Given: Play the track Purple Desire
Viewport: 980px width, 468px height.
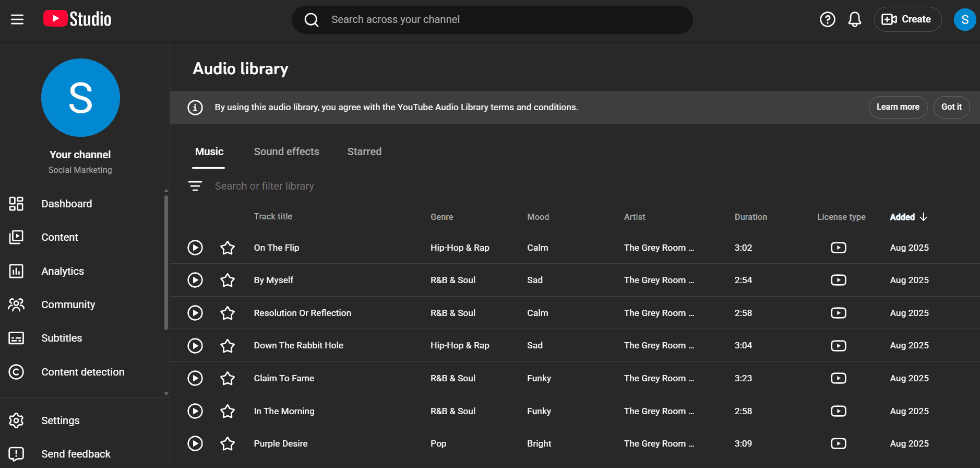Looking at the screenshot, I should click(195, 443).
